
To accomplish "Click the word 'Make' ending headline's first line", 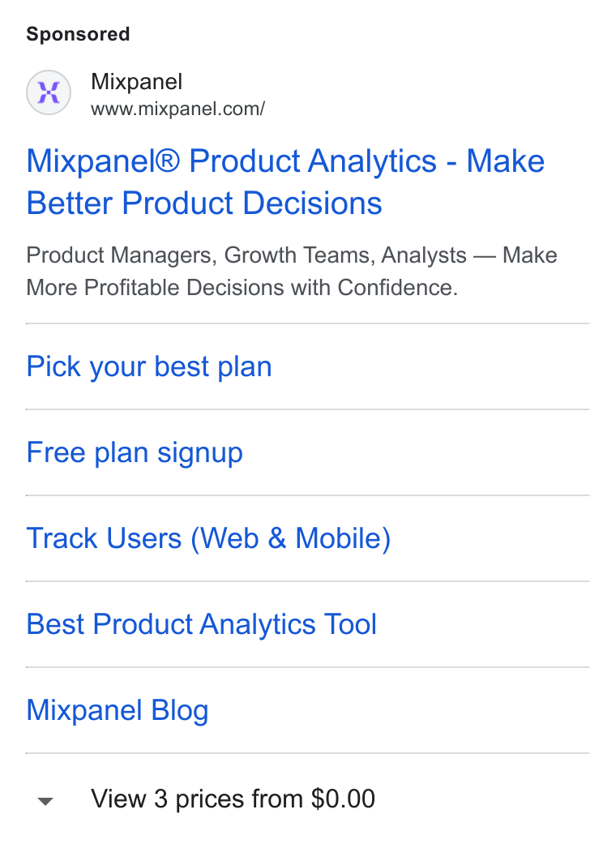I will 506,161.
